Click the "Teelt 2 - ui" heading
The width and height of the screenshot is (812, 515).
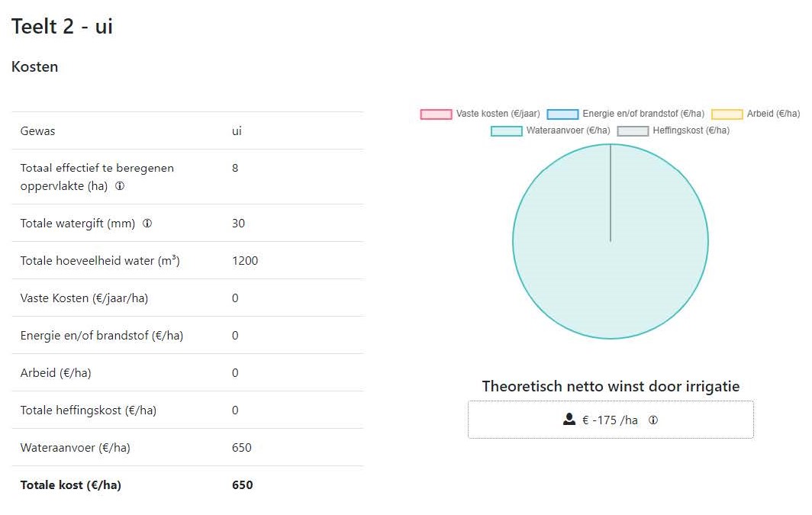[63, 27]
